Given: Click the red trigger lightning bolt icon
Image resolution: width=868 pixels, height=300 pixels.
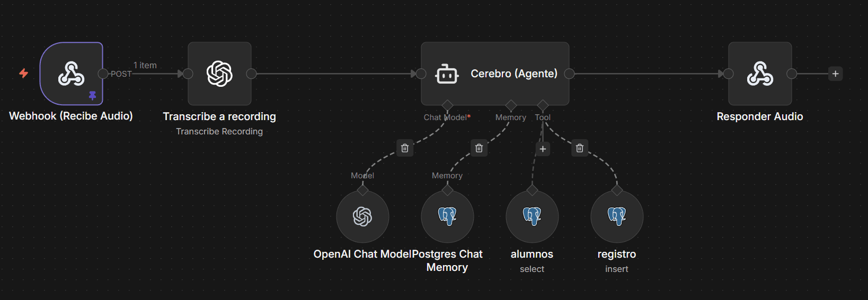Looking at the screenshot, I should (24, 73).
